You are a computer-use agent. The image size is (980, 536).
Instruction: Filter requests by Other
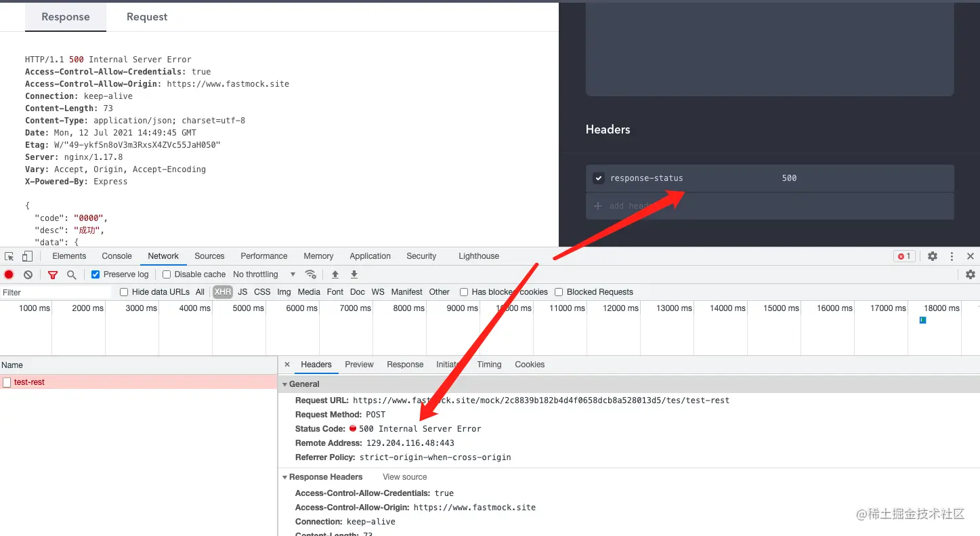click(439, 292)
